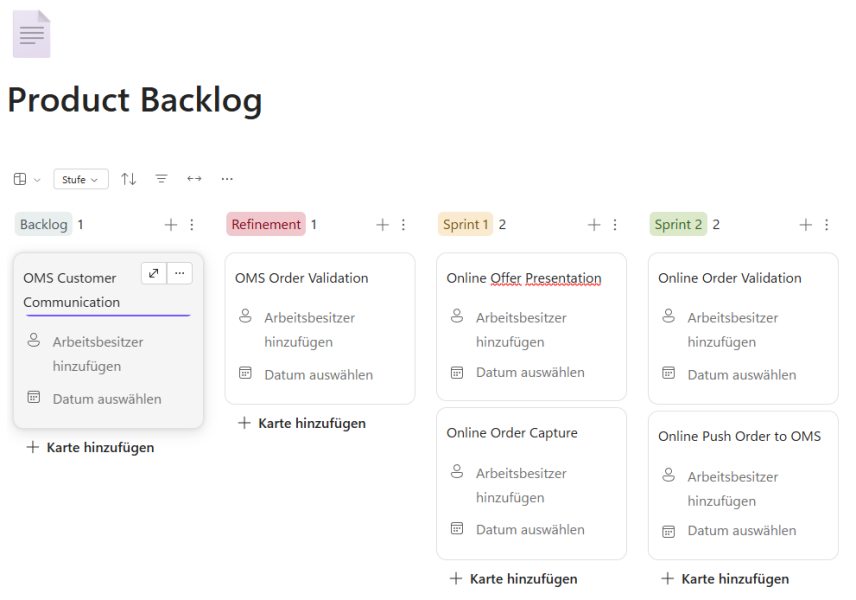856x600 pixels.
Task: Add a card via Sprint 2 plus icon
Action: pyautogui.click(x=805, y=225)
